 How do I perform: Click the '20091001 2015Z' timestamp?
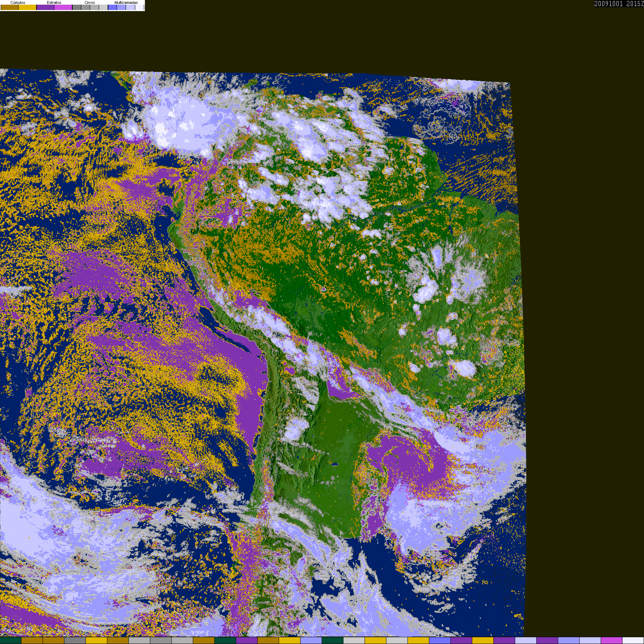point(619,4)
